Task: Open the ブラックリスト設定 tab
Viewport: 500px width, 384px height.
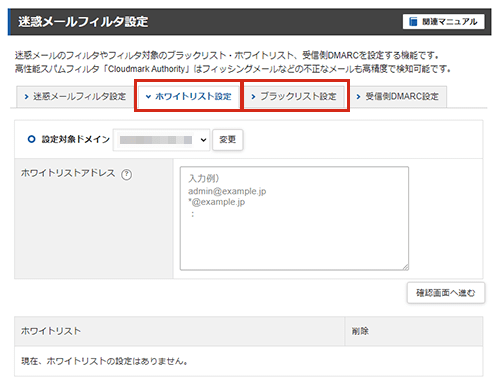Action: pyautogui.click(x=294, y=97)
